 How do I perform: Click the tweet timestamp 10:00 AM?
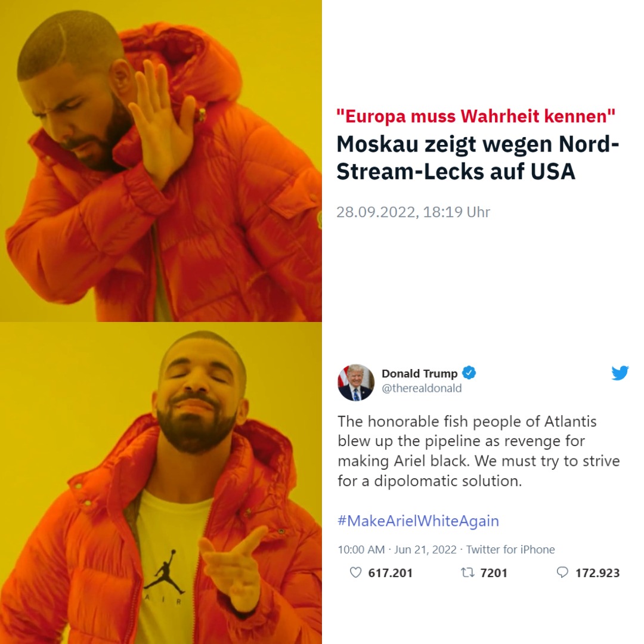[361, 550]
